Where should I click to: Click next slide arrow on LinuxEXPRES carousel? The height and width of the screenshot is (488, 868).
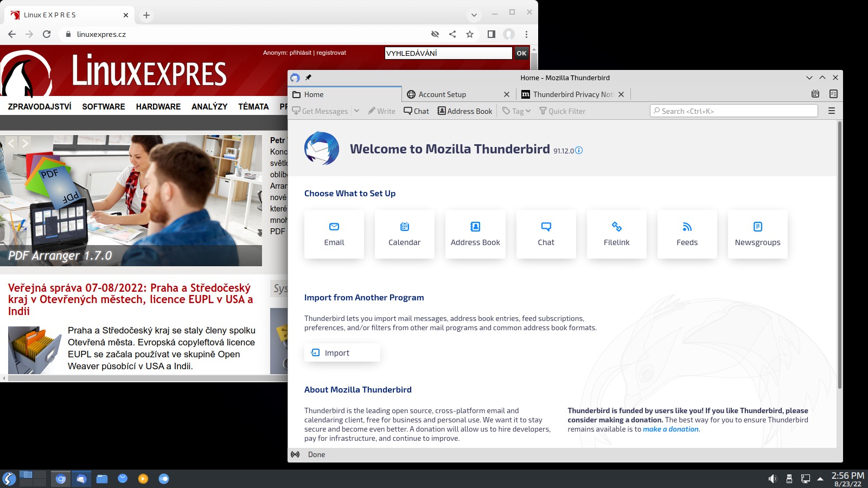(25, 143)
